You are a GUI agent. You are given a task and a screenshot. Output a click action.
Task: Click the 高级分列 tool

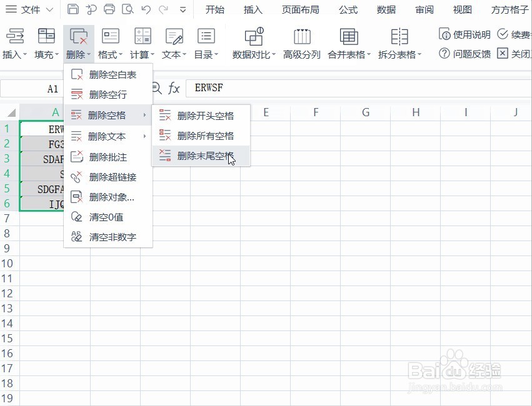point(301,44)
